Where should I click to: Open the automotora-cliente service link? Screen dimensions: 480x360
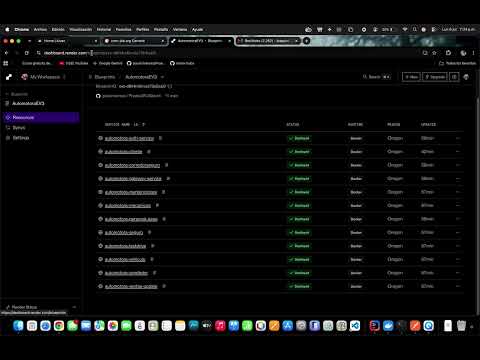[123, 152]
